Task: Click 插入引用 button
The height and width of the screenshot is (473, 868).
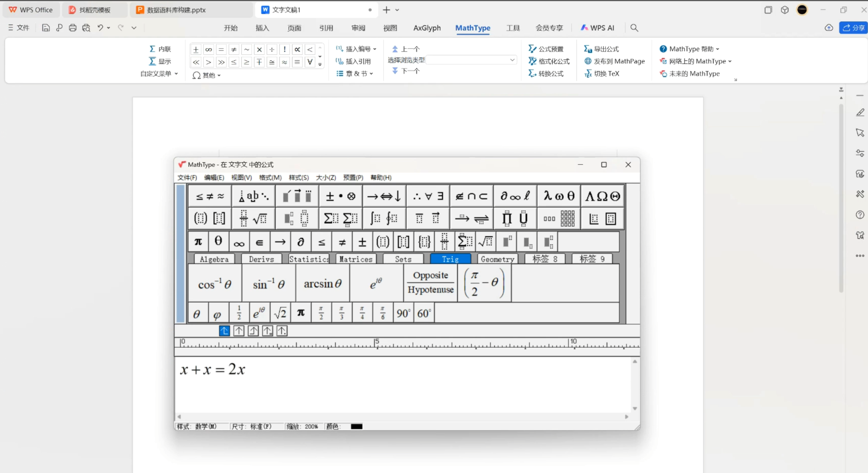Action: point(353,61)
